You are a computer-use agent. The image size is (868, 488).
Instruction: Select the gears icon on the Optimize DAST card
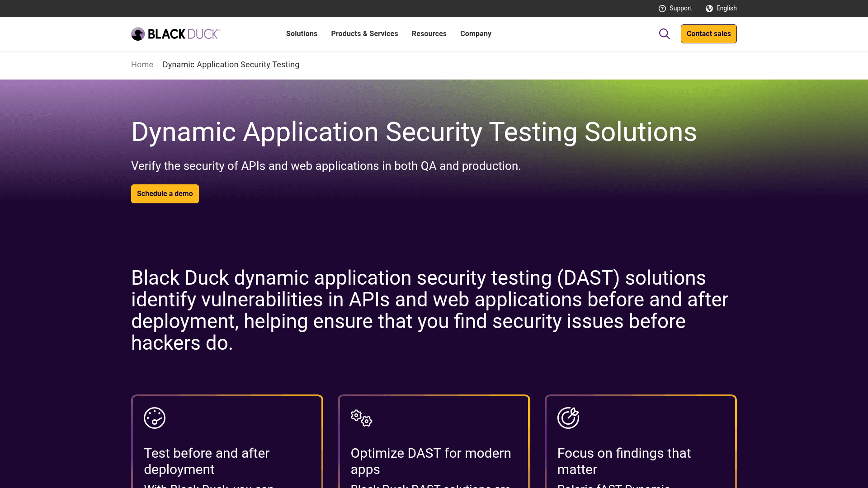pyautogui.click(x=360, y=418)
